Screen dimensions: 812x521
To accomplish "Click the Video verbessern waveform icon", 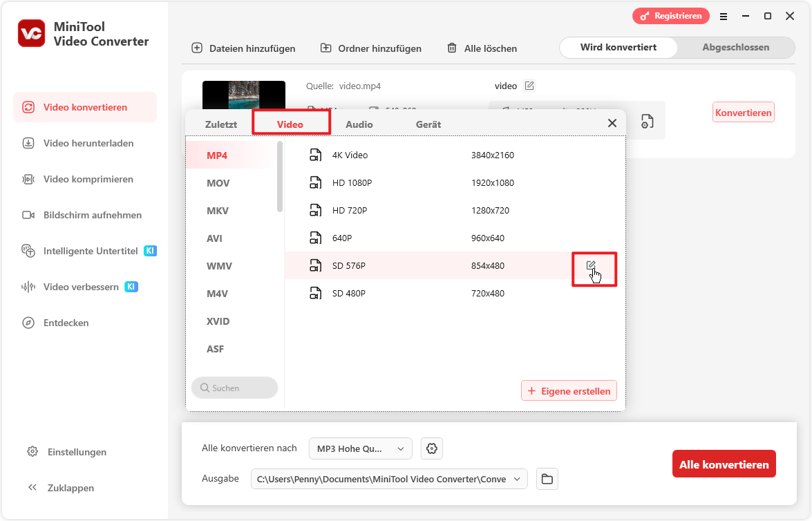I will (x=28, y=287).
